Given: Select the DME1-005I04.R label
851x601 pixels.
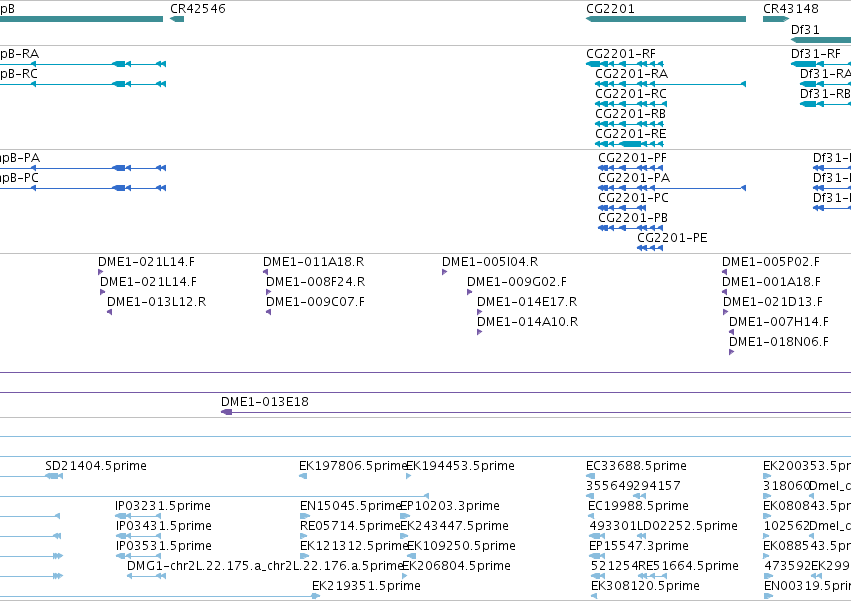Looking at the screenshot, I should [490, 262].
